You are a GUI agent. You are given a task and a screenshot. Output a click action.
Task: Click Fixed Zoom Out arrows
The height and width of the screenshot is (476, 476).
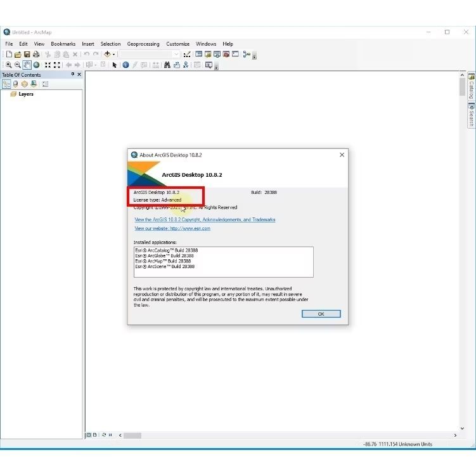coord(57,65)
